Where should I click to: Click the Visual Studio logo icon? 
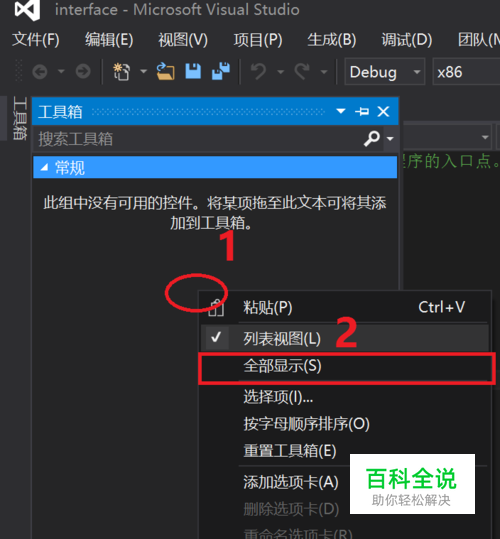27,10
